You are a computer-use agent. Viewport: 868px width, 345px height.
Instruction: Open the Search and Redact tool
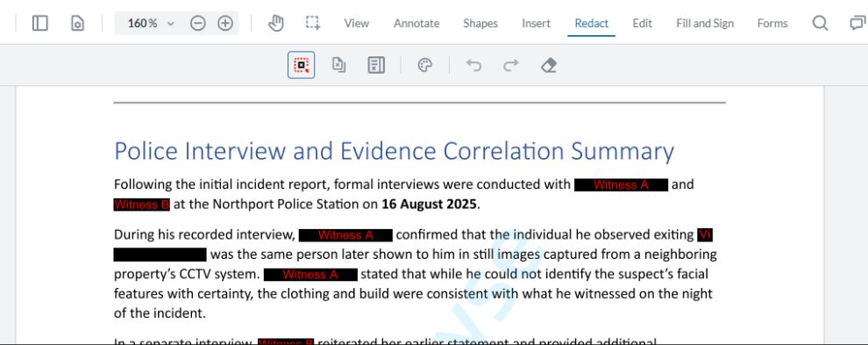point(376,66)
